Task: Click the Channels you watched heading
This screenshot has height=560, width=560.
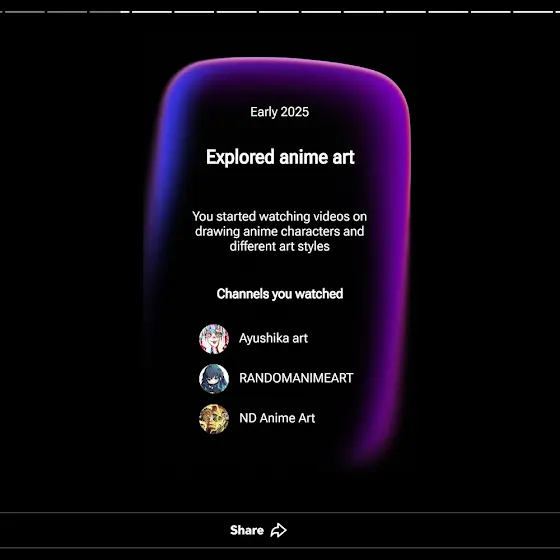Action: click(280, 294)
